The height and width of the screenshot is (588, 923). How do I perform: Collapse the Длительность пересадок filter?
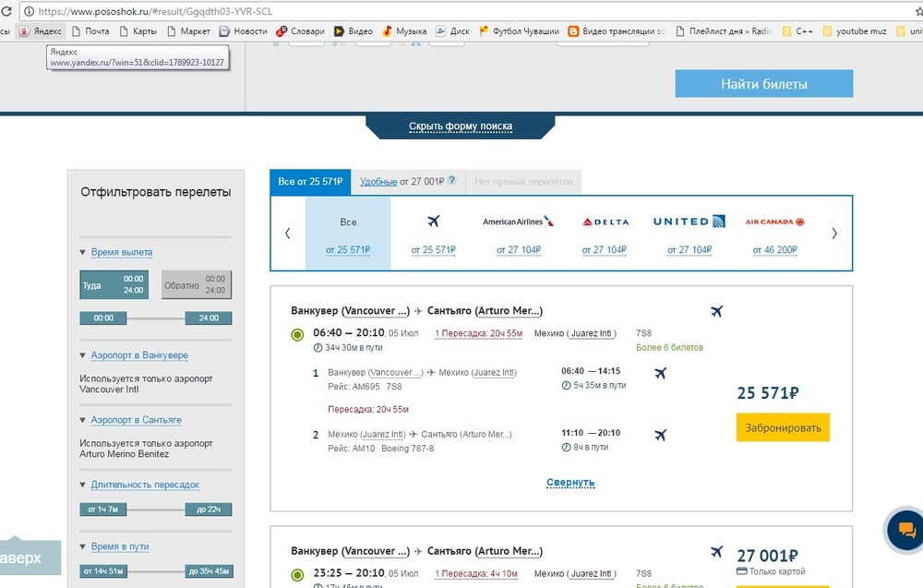145,485
